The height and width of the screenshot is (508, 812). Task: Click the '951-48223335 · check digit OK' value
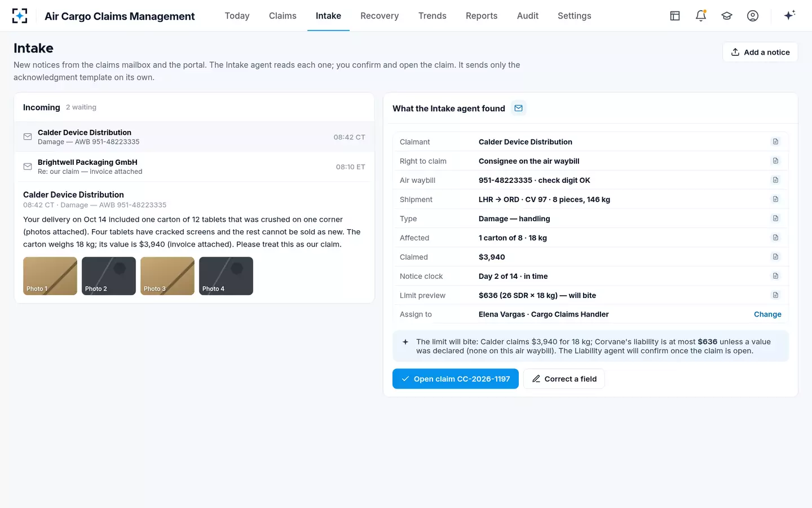(535, 180)
